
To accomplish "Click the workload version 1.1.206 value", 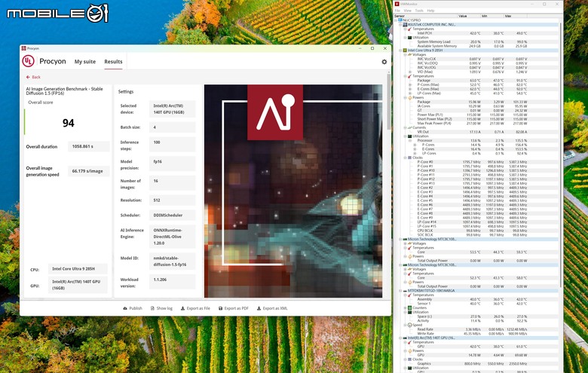I will (172, 282).
